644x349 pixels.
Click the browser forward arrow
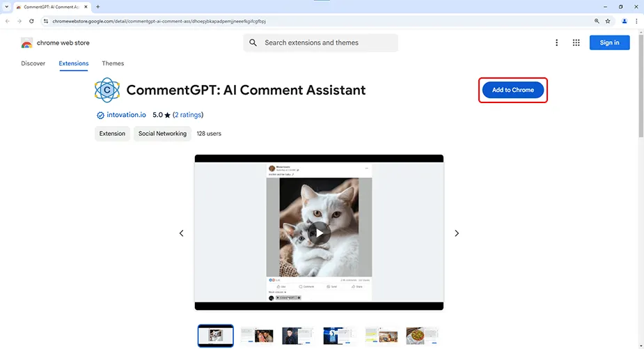[x=19, y=22]
